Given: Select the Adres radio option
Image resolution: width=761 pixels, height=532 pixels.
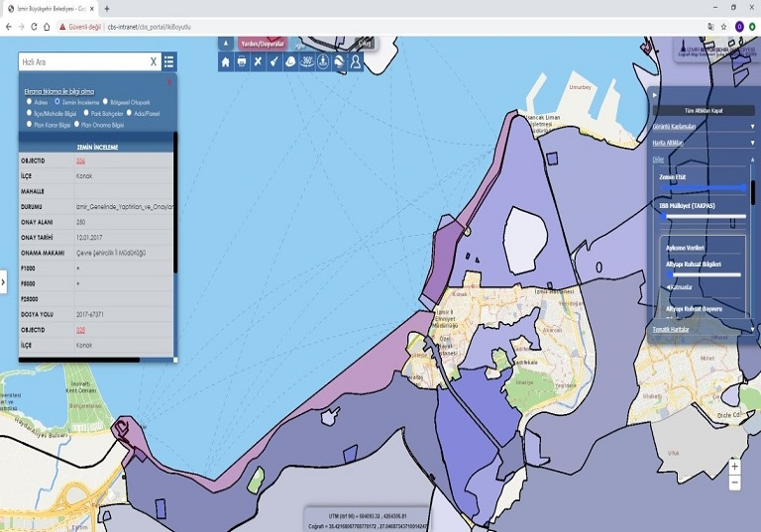Looking at the screenshot, I should tap(29, 101).
